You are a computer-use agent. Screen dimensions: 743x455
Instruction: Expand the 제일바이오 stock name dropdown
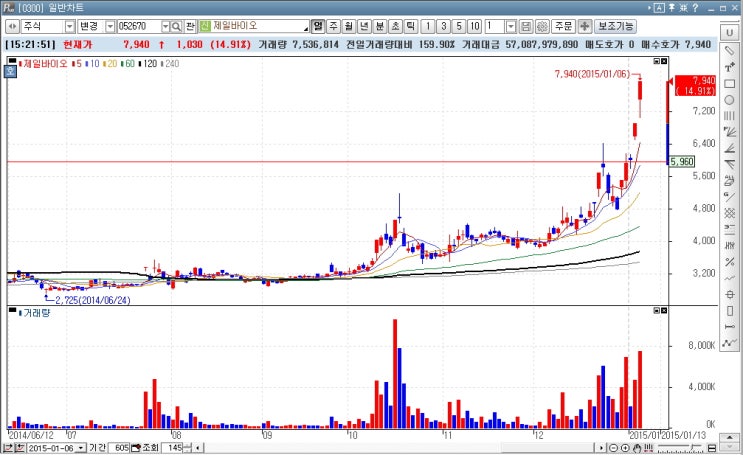tap(306, 28)
